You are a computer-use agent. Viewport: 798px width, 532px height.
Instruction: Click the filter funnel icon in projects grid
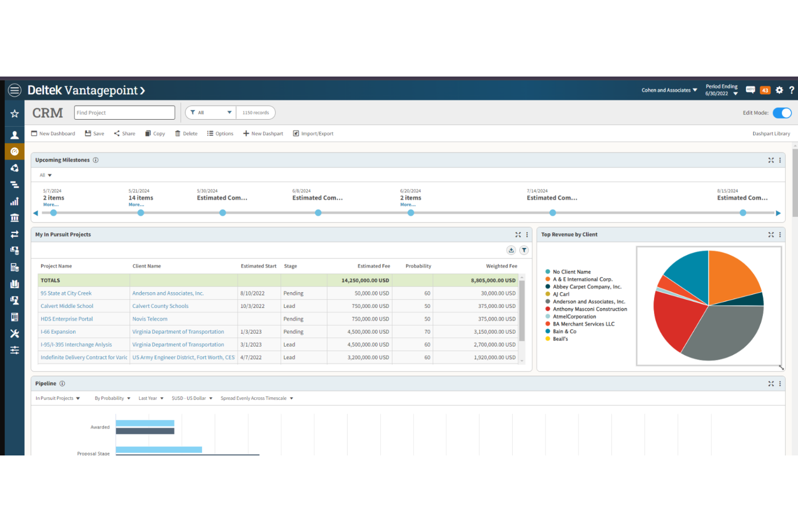point(524,250)
